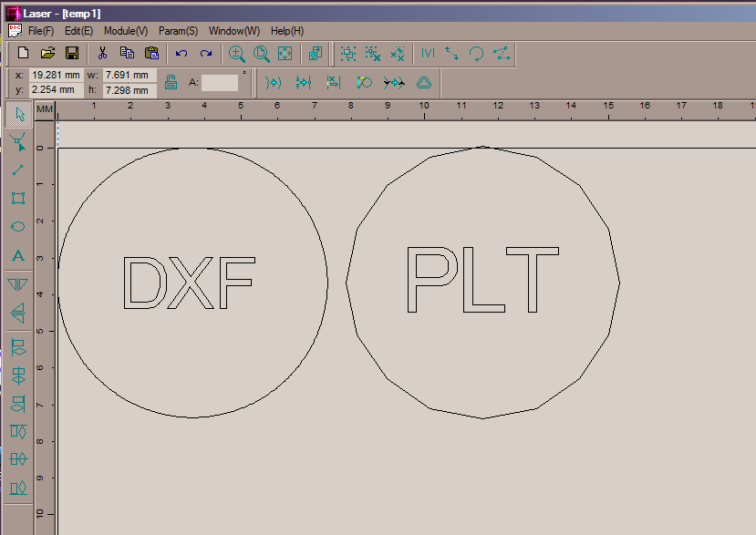Open the Module(V) menu
This screenshot has height=535, width=756.
coord(126,31)
